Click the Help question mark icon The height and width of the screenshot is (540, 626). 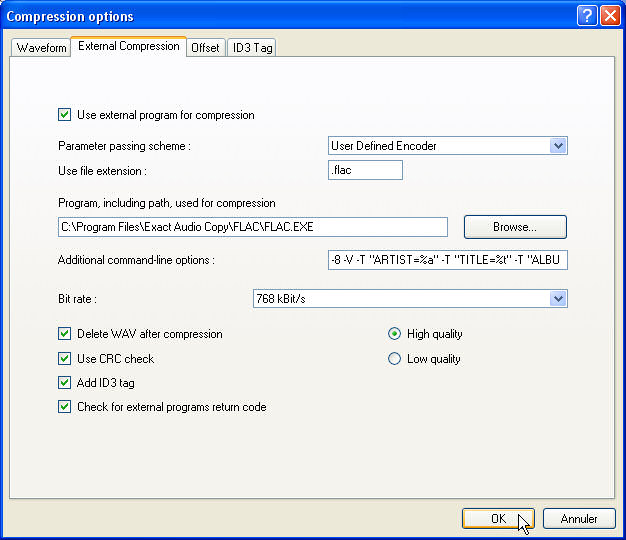tap(588, 16)
